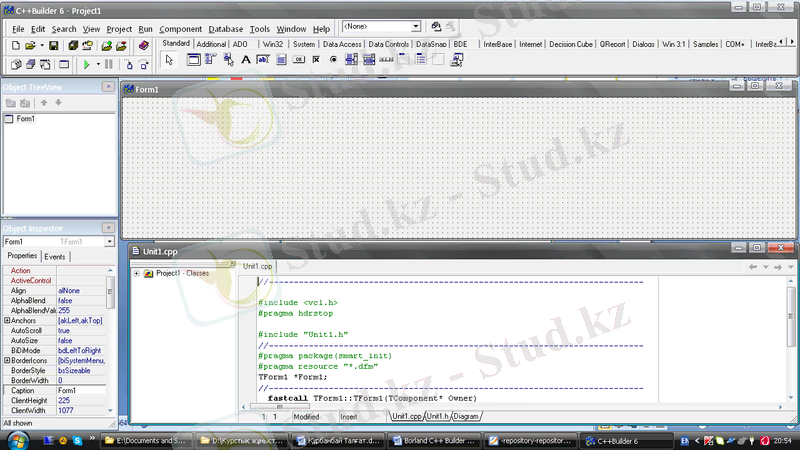The height and width of the screenshot is (450, 800).
Task: Open the Project menu
Action: tap(119, 29)
